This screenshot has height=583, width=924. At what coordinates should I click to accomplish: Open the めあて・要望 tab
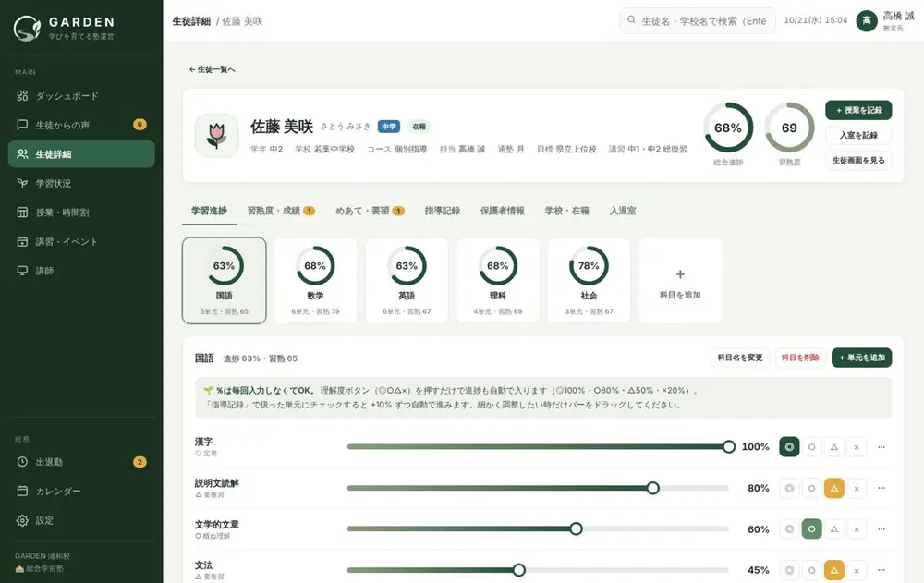click(x=370, y=211)
